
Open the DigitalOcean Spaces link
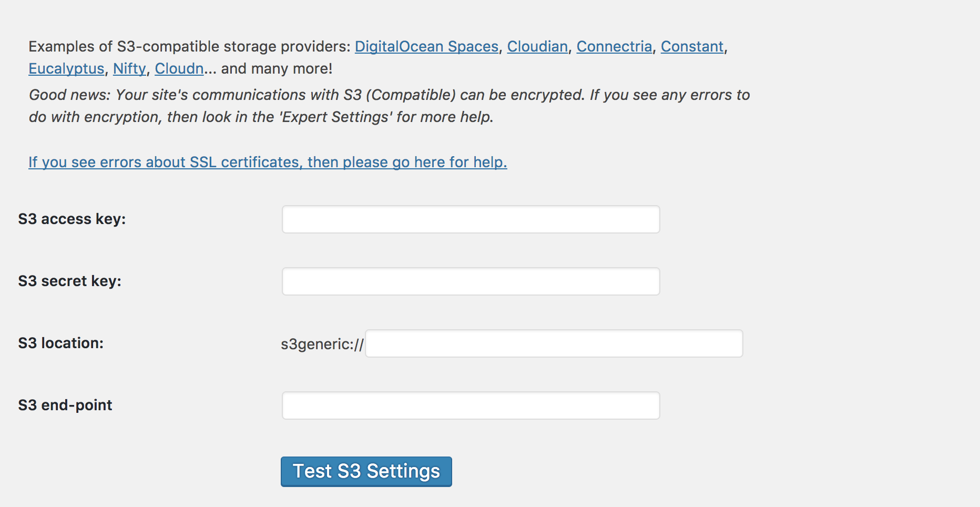[426, 47]
